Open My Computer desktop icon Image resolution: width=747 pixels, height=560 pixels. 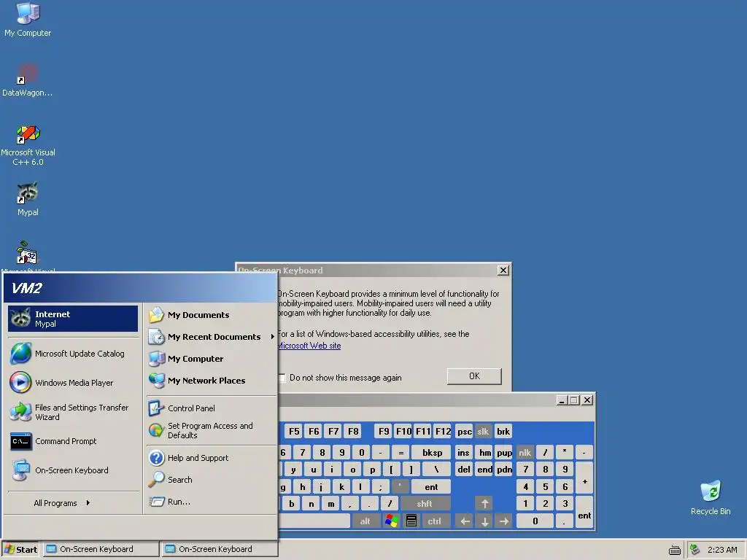pyautogui.click(x=28, y=19)
